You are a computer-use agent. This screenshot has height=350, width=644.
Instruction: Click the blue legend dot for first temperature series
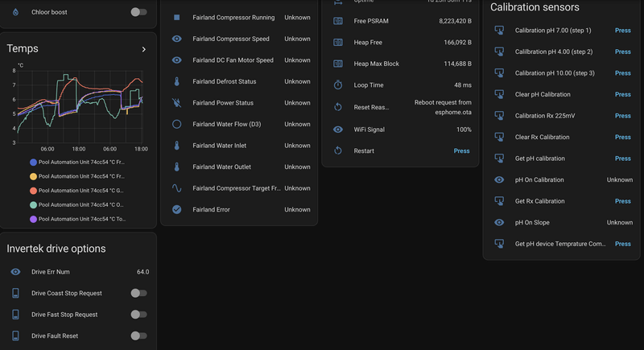point(33,163)
